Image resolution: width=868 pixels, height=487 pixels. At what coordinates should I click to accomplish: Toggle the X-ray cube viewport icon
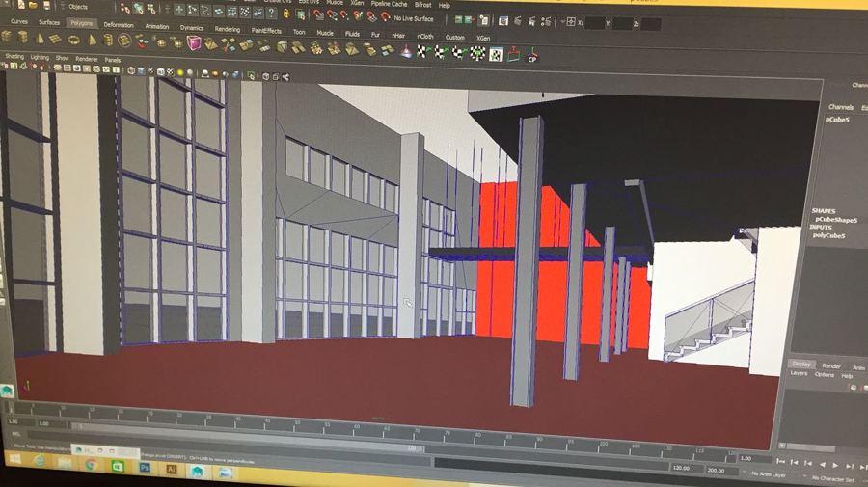point(266,76)
